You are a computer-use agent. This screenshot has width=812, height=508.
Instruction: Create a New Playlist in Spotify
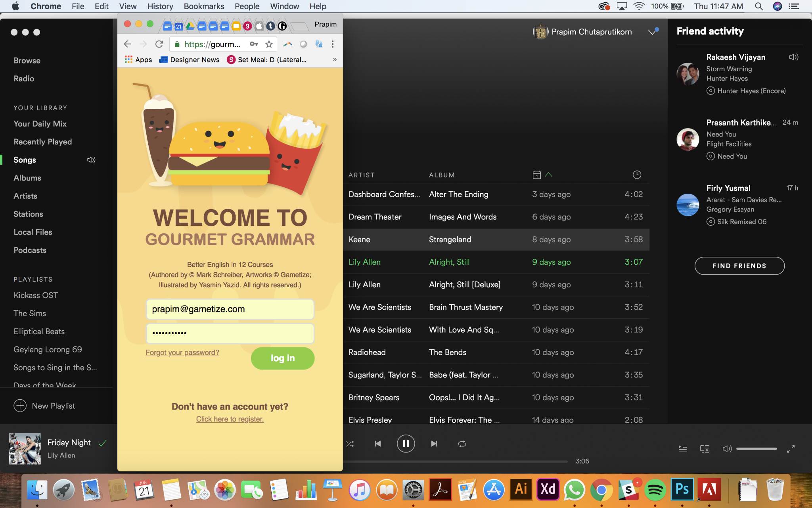coord(44,406)
